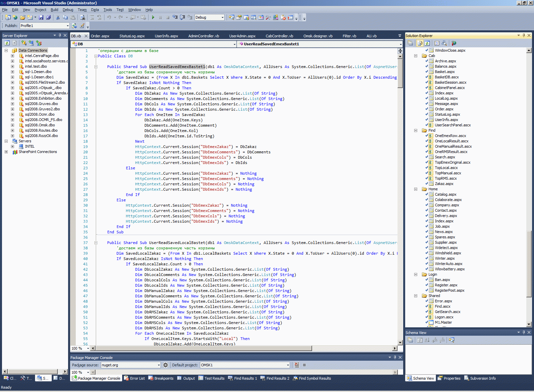Pin or unpin the Server Explorer panel
This screenshot has width=534, height=392.
pos(60,35)
